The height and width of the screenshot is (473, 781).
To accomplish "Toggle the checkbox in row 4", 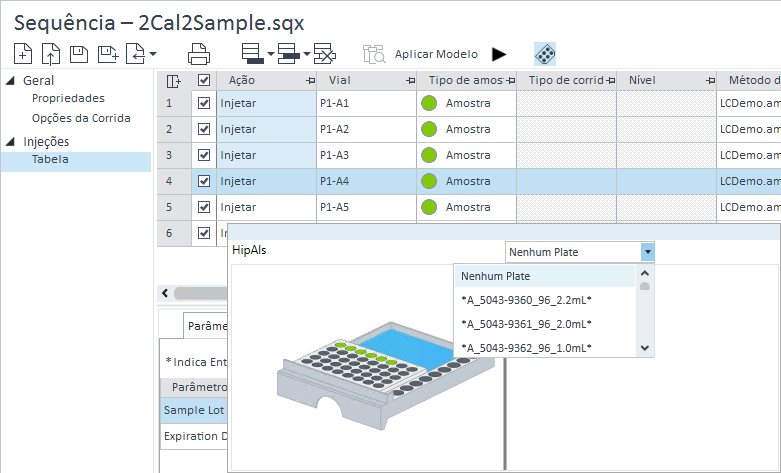I will [204, 181].
